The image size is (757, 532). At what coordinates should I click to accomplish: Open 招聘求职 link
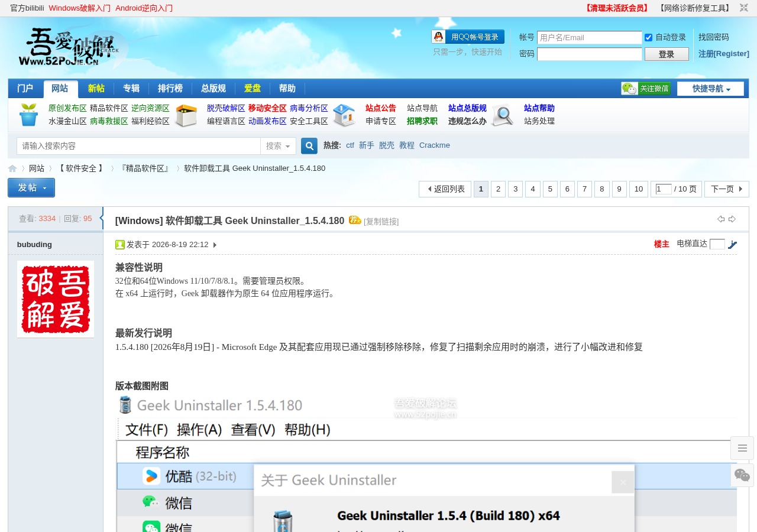click(x=422, y=121)
